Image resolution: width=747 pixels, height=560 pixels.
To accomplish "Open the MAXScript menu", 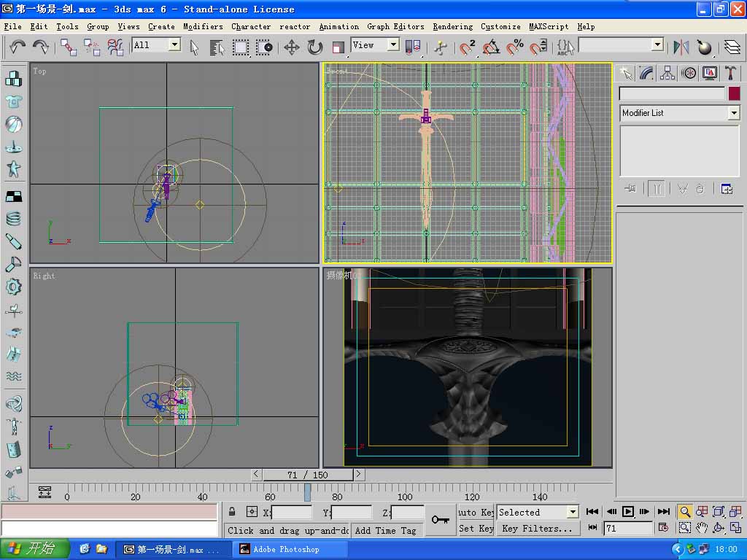I will [x=549, y=27].
